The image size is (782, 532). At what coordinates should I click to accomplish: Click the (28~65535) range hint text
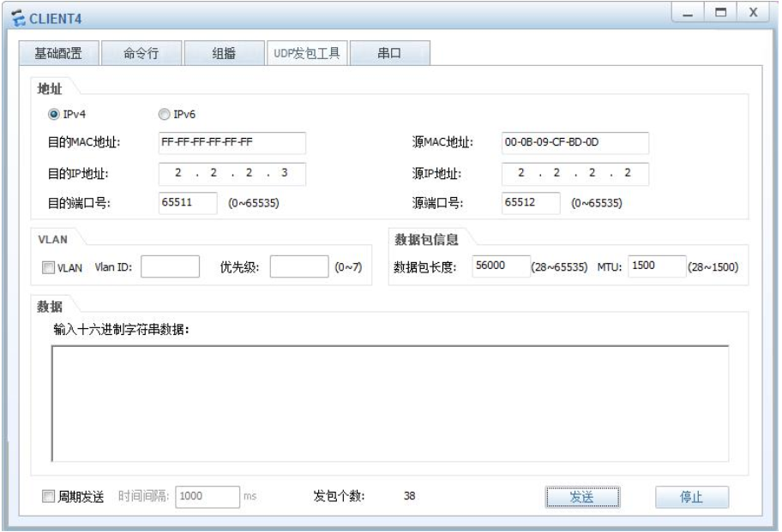559,267
